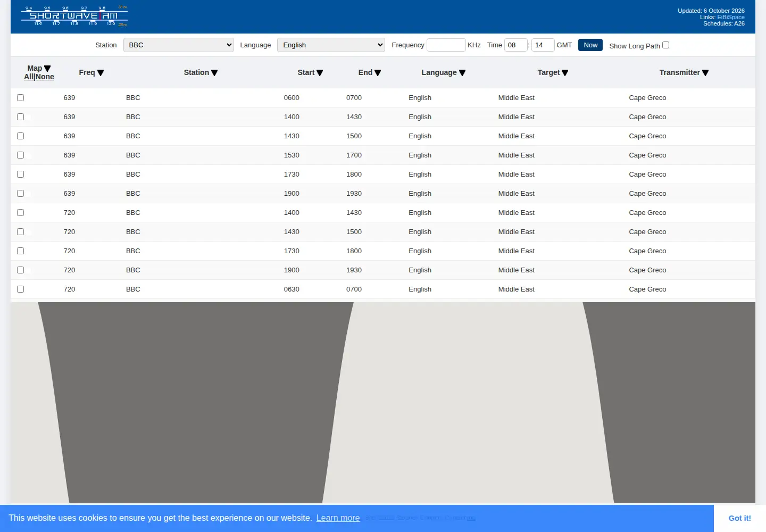Image resolution: width=766 pixels, height=532 pixels.
Task: Click the minutes field showing 14
Action: [x=543, y=45]
